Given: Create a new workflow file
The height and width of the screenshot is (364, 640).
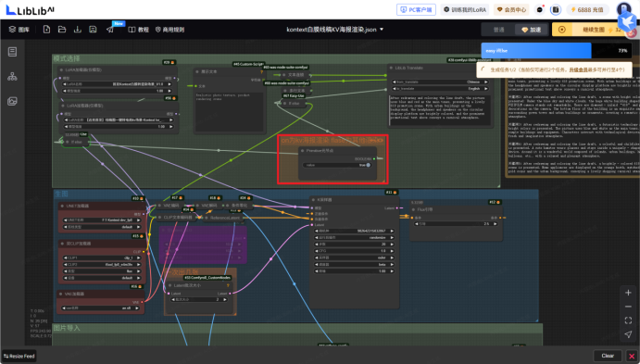Looking at the screenshot, I should click(x=46, y=30).
